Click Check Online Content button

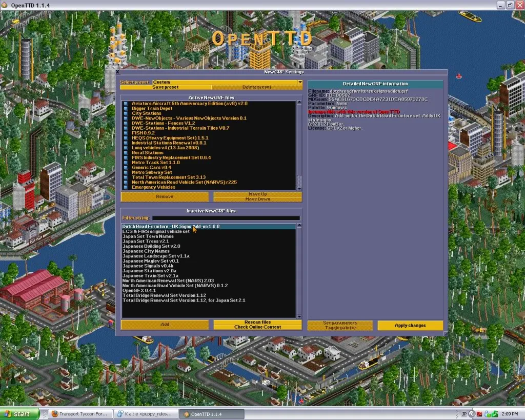[x=257, y=327]
